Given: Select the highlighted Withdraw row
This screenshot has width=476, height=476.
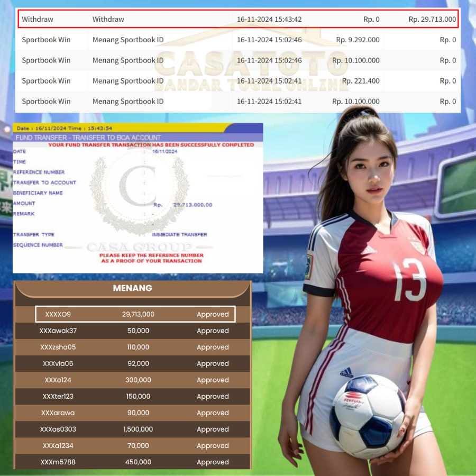Looking at the screenshot, I should click(x=238, y=19).
